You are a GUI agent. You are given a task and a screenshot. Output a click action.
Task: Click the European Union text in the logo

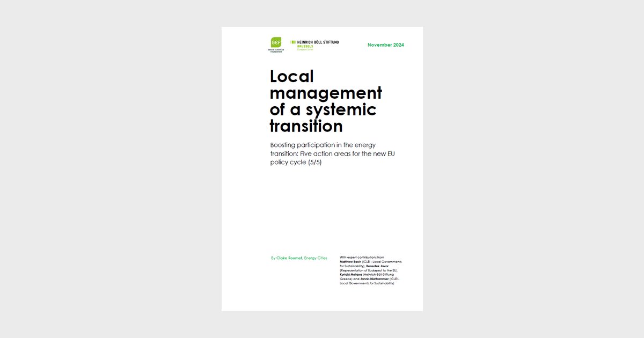pos(305,49)
